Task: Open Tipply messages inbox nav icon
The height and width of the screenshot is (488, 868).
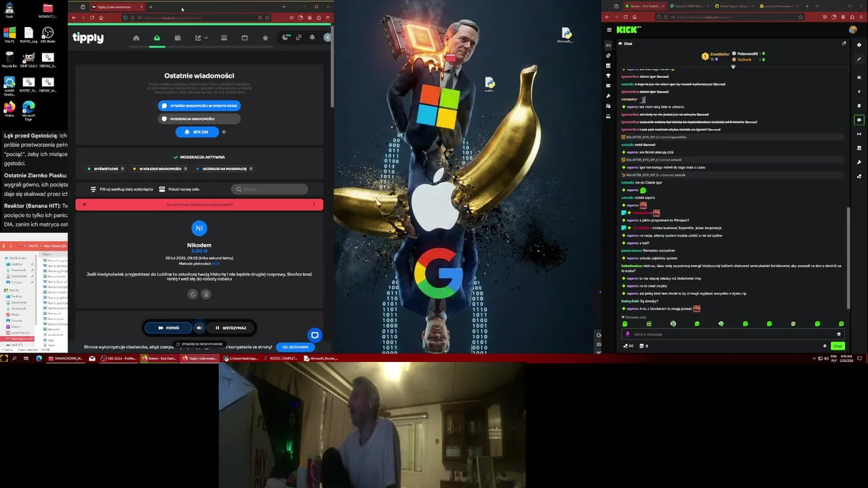Action: 157,38
